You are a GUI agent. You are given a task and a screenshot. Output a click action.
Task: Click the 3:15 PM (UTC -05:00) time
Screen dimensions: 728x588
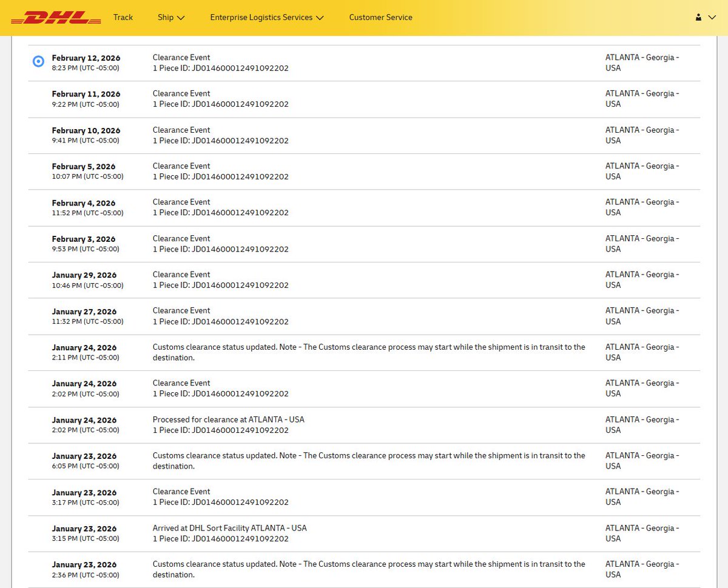[86, 538]
